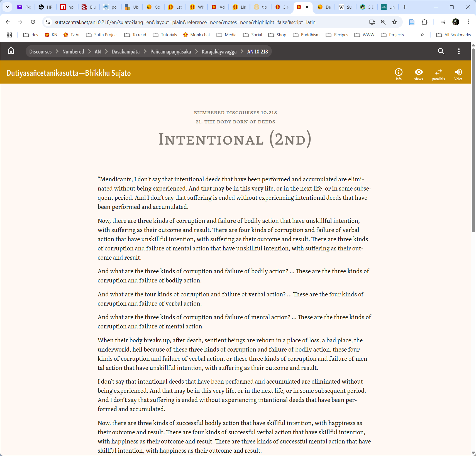This screenshot has width=476, height=456.
Task: Navigate to Dasakanipāta breadcrumb
Action: tap(126, 52)
